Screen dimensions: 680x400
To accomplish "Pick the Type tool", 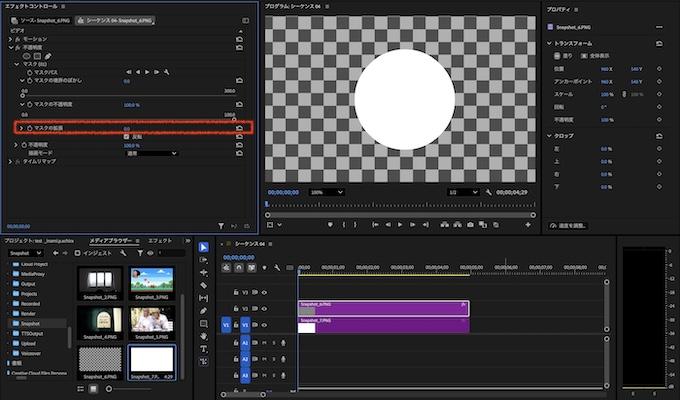I will pos(204,350).
